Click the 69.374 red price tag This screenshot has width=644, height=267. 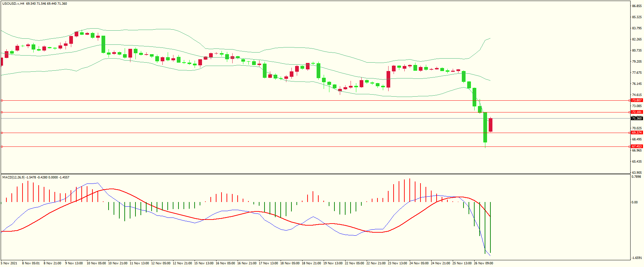637,133
